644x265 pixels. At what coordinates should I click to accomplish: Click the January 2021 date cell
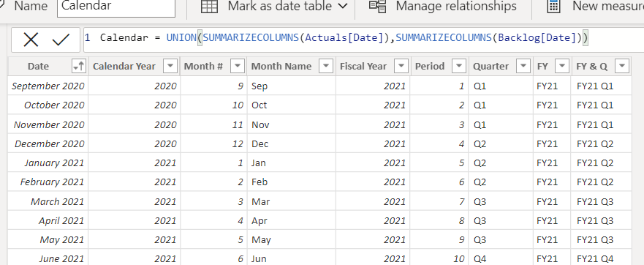coord(48,163)
